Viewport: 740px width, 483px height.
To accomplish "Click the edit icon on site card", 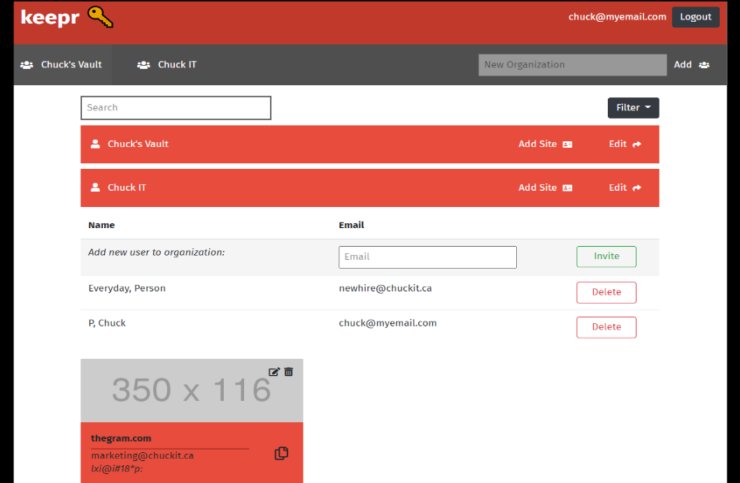I will pyautogui.click(x=274, y=372).
